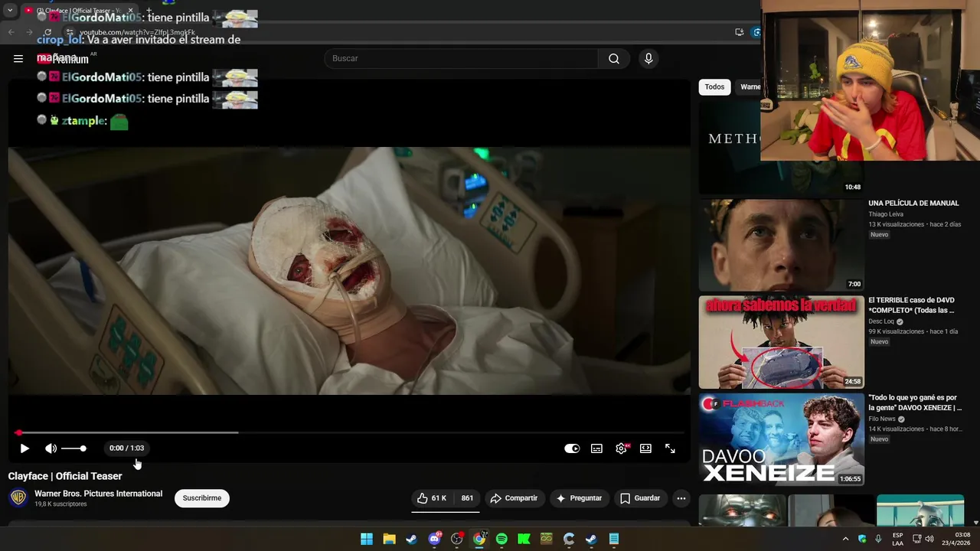Select the Todos filter chip

click(714, 86)
